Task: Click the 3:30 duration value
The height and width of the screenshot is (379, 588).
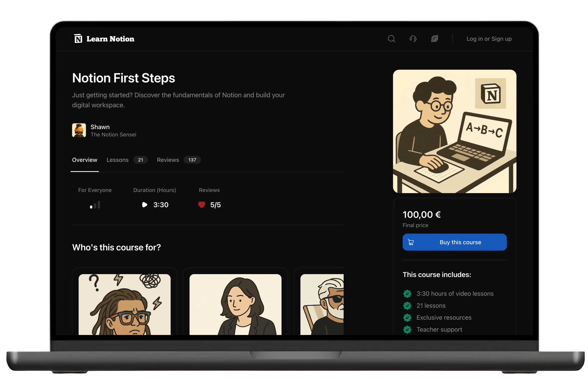Action: pos(161,205)
